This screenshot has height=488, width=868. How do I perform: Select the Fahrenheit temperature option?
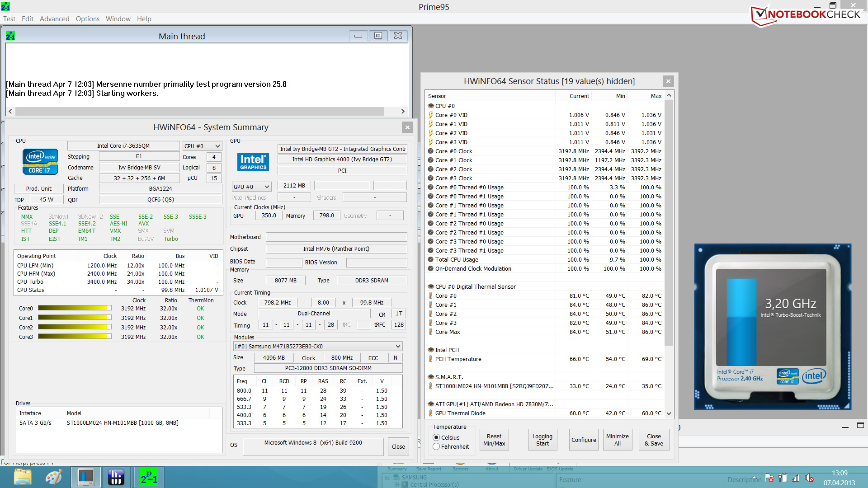(x=436, y=446)
